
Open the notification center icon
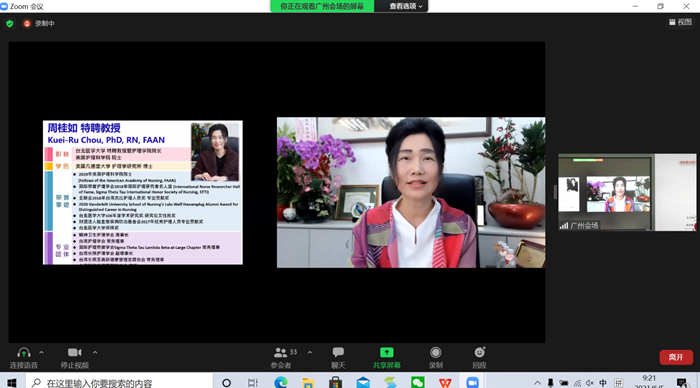682,383
